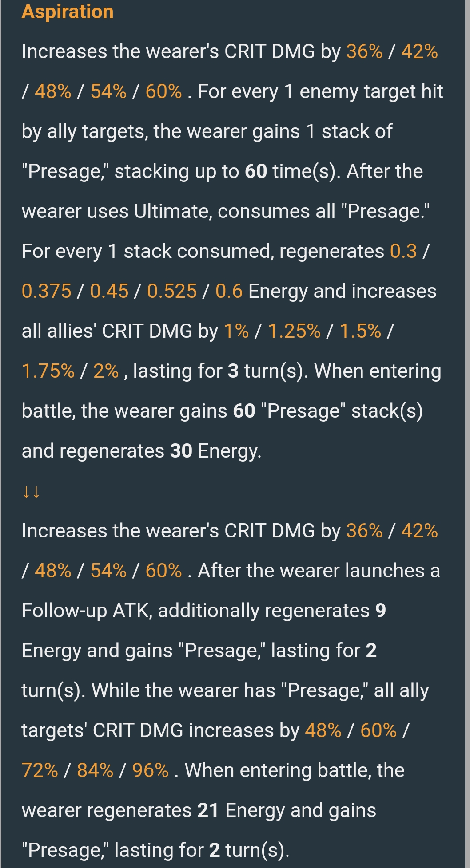Click the orange Aspiration heading
Image resolution: width=470 pixels, height=868 pixels.
(x=68, y=12)
